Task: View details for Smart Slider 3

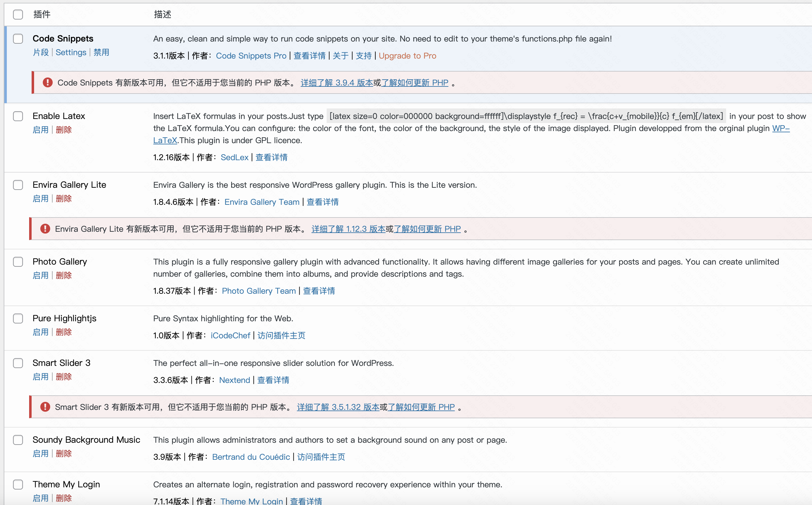Action: click(273, 380)
